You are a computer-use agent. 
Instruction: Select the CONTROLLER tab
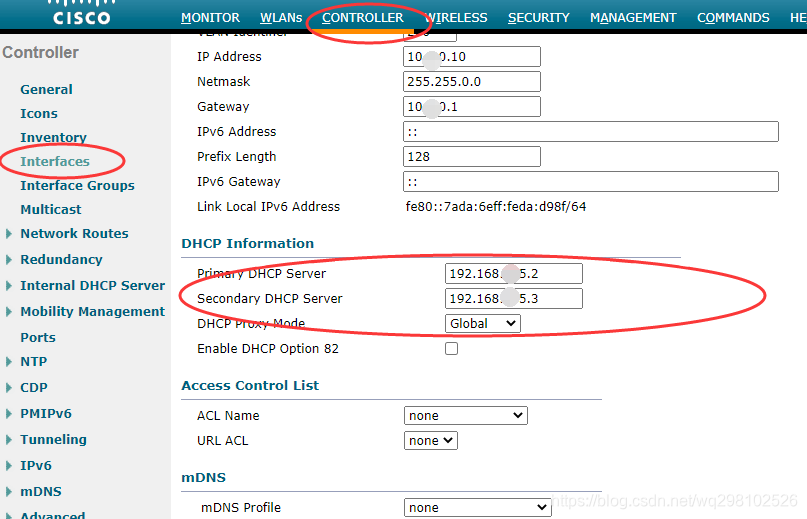[363, 18]
